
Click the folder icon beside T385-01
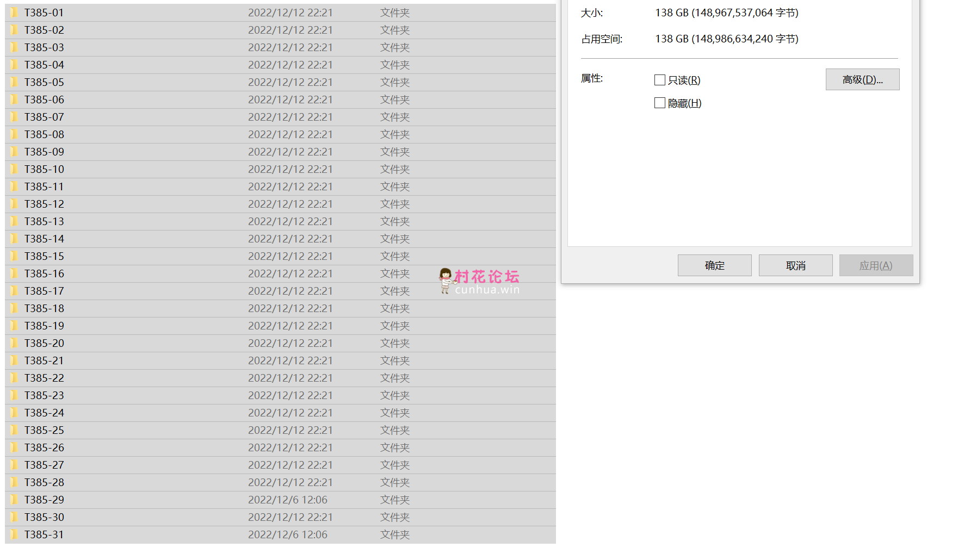point(15,13)
